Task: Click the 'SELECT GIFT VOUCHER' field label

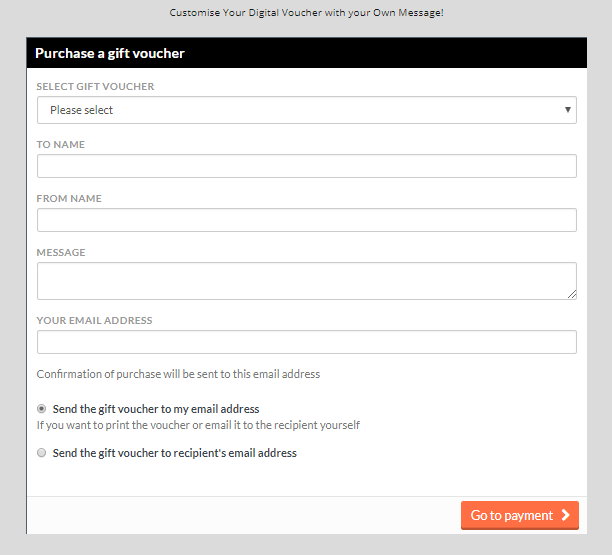Action: (95, 87)
